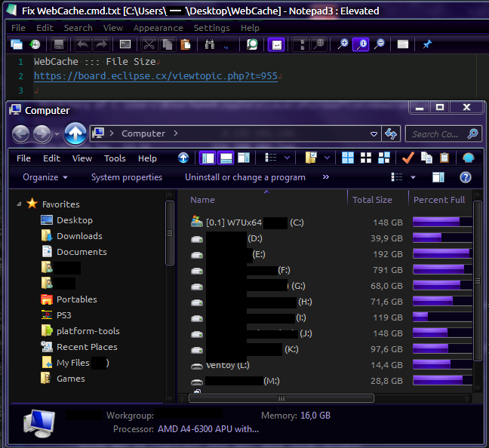Click small Up arrow in Explorer toolbar
This screenshot has height=448, width=489.
(183, 158)
